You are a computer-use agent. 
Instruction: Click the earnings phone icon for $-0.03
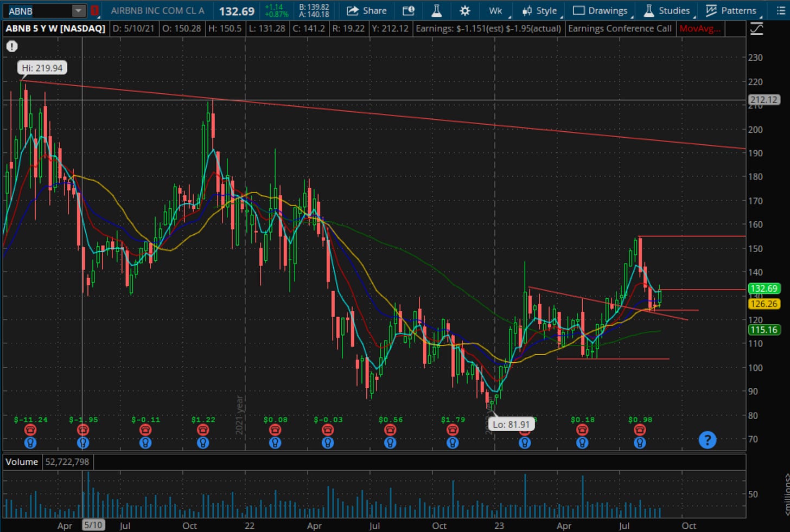tap(328, 430)
